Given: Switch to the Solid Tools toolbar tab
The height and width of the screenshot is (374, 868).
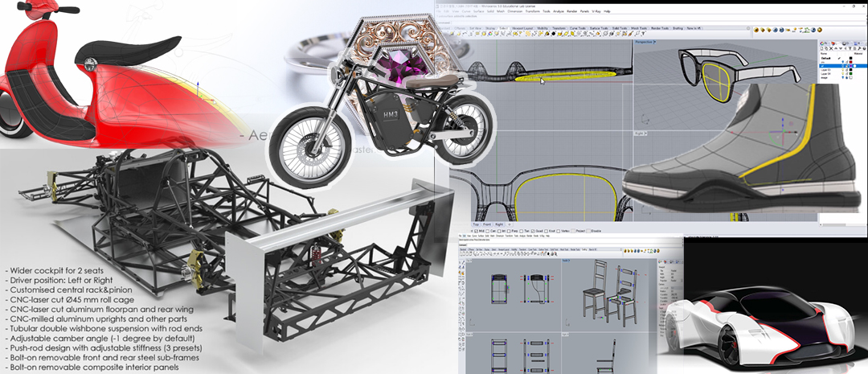Looking at the screenshot, I should tap(620, 28).
